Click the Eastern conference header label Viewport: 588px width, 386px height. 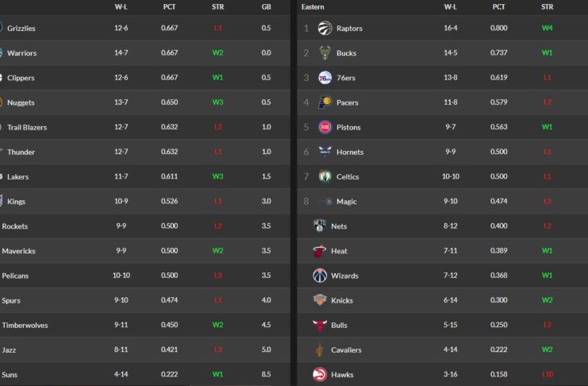(x=313, y=6)
